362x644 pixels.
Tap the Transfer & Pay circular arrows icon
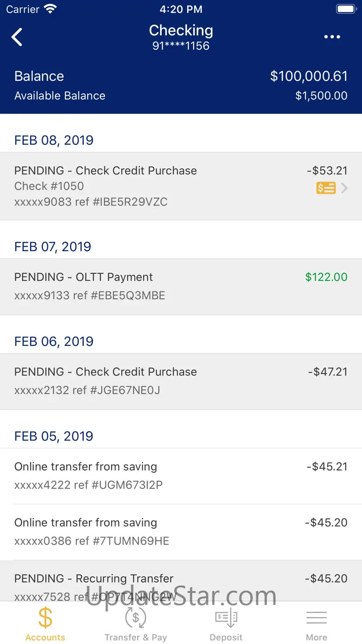136,618
